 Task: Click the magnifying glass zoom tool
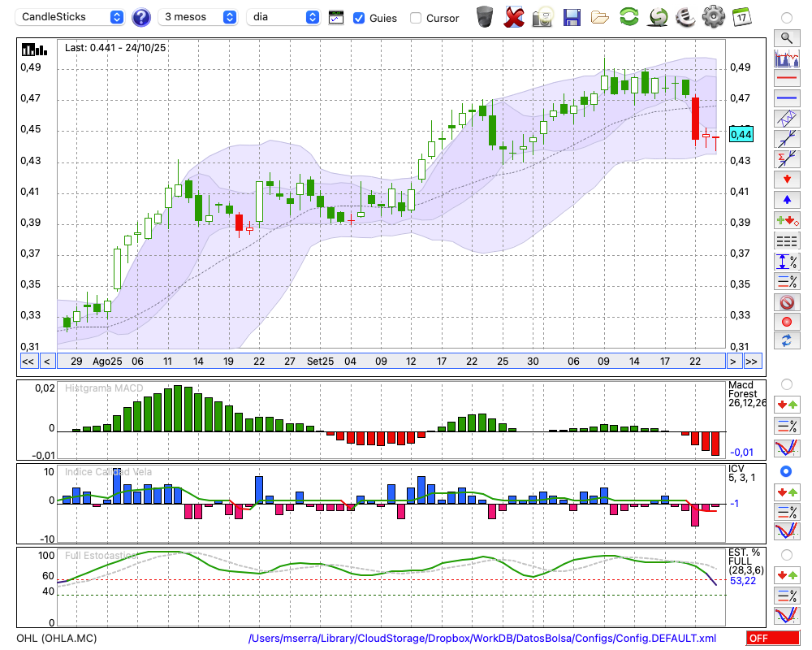(x=787, y=38)
